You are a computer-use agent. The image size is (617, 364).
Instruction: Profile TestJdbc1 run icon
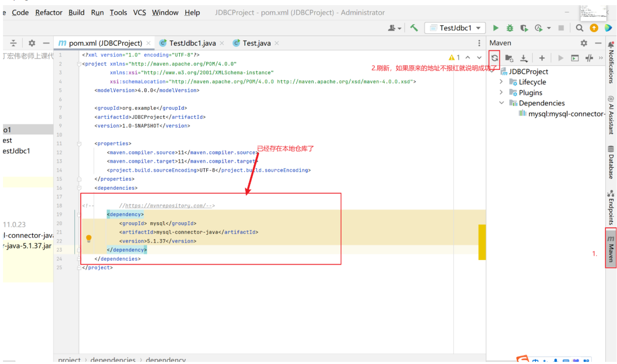[x=538, y=28]
